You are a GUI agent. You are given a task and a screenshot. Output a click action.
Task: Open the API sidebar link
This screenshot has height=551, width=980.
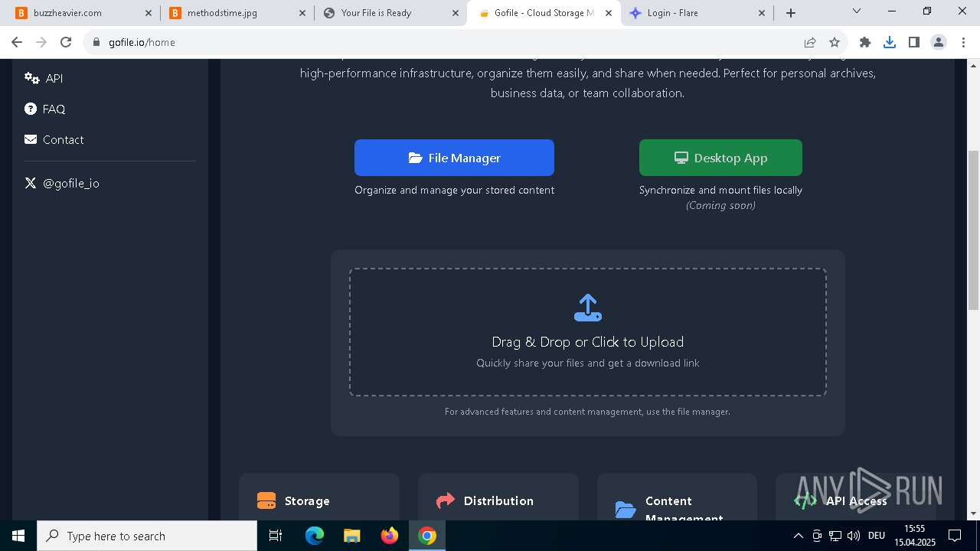(x=44, y=78)
